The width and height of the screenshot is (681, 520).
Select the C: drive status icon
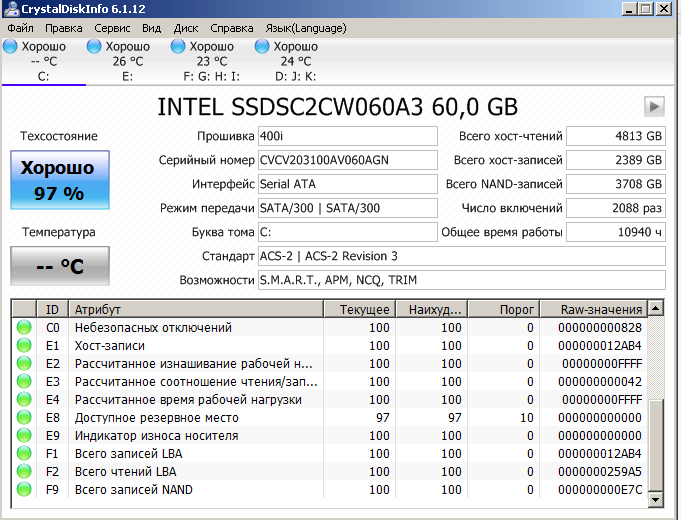11,47
